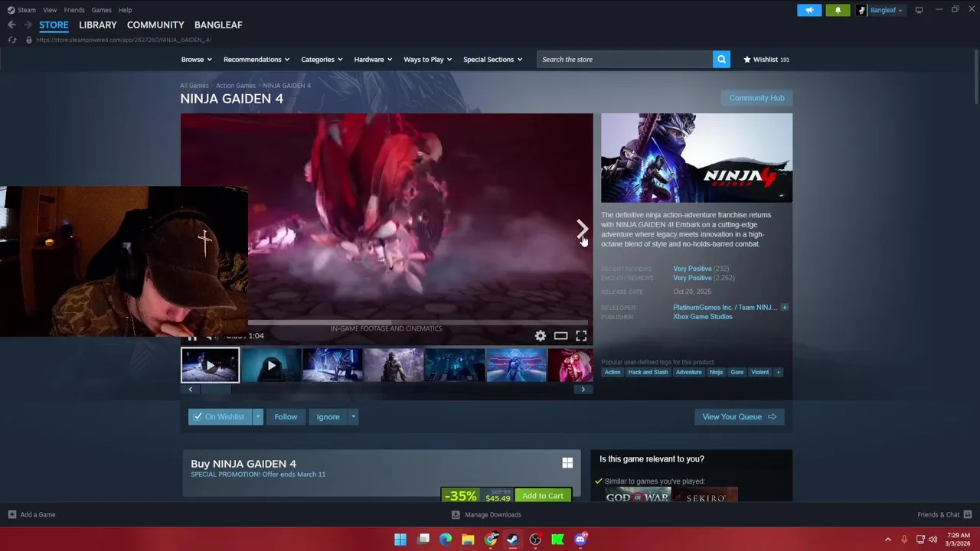Click View Your Queue button
This screenshot has height=551, width=980.
[x=739, y=417]
